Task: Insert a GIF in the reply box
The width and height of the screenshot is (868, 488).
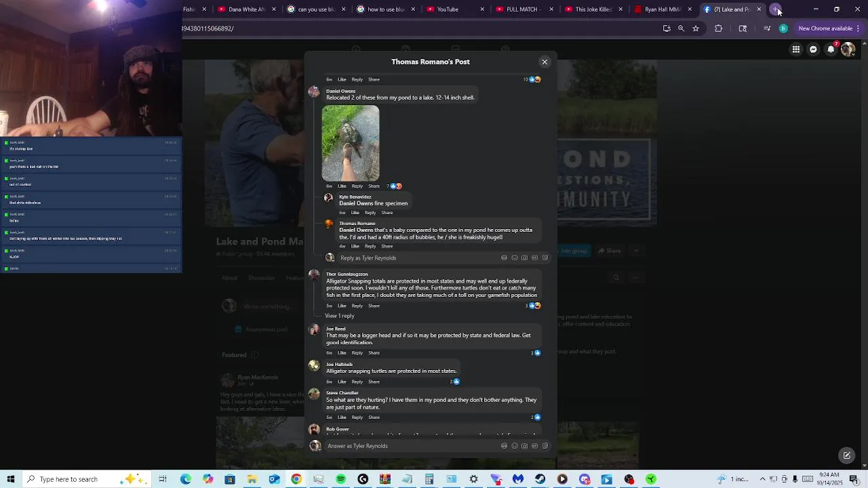Action: click(534, 258)
